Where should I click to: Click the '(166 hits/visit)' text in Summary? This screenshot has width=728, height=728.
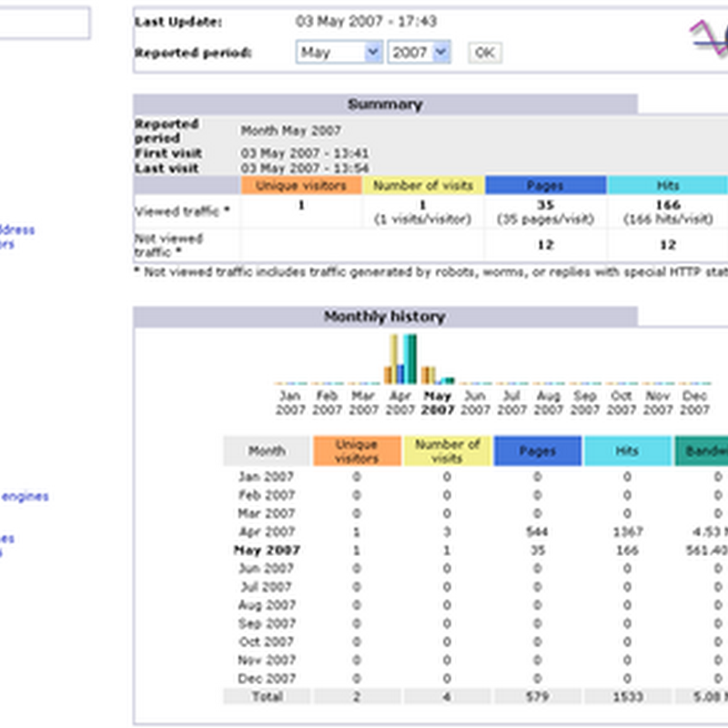(668, 218)
